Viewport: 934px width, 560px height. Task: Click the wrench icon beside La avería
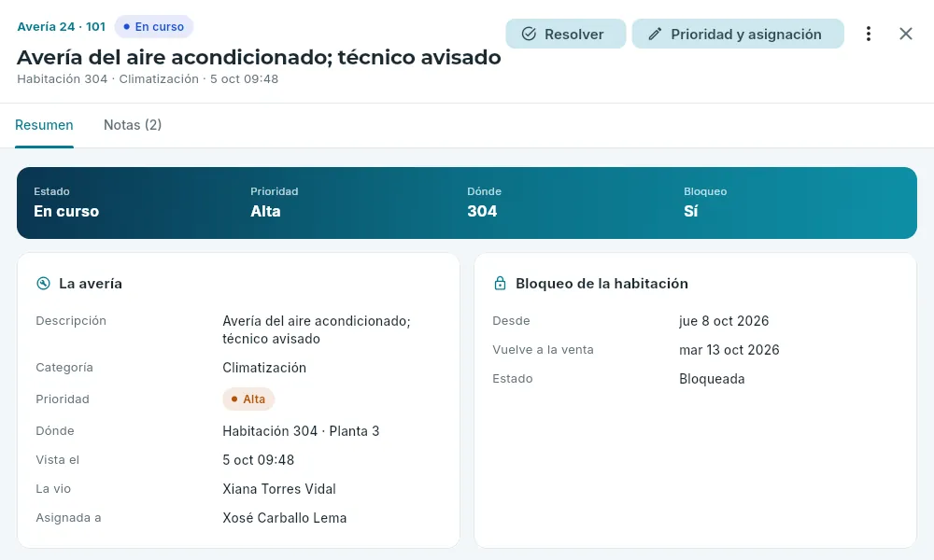[44, 284]
